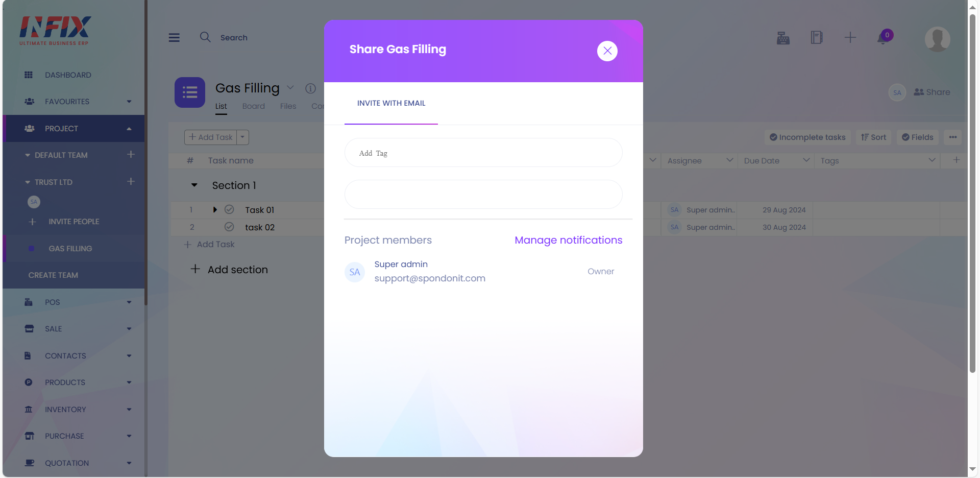The width and height of the screenshot is (980, 478).
Task: Collapse Section 1 with its triangle
Action: (x=194, y=185)
